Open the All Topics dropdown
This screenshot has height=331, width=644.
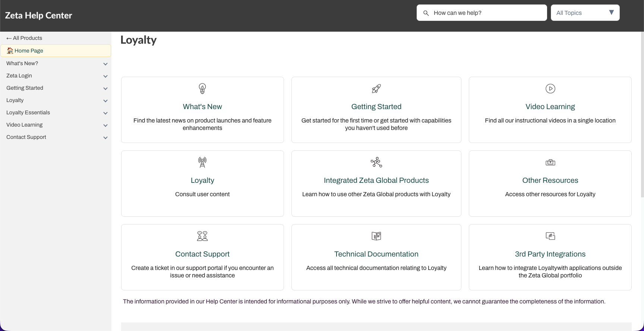click(585, 13)
